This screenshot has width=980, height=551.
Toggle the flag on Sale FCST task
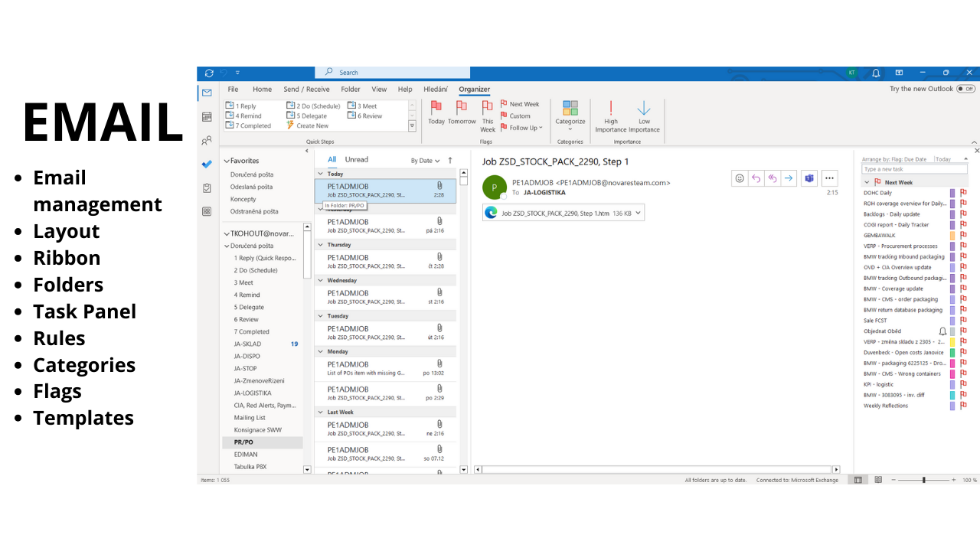[x=963, y=321]
